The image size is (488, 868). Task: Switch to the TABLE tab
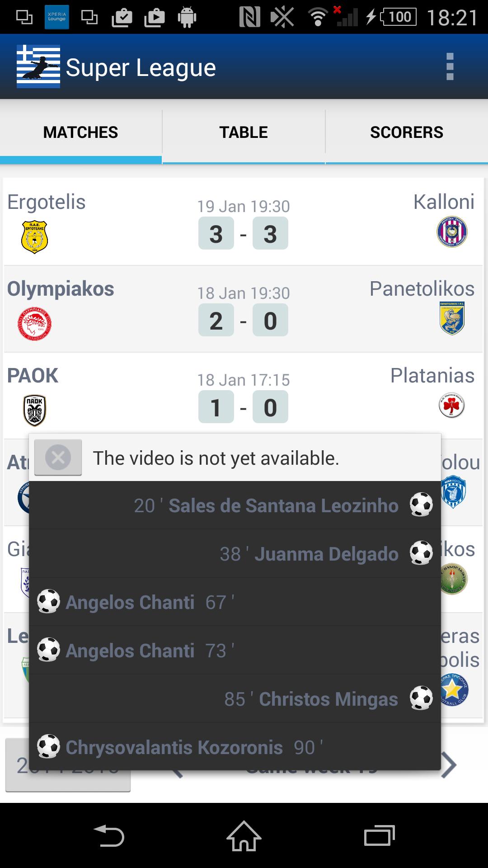(x=244, y=132)
